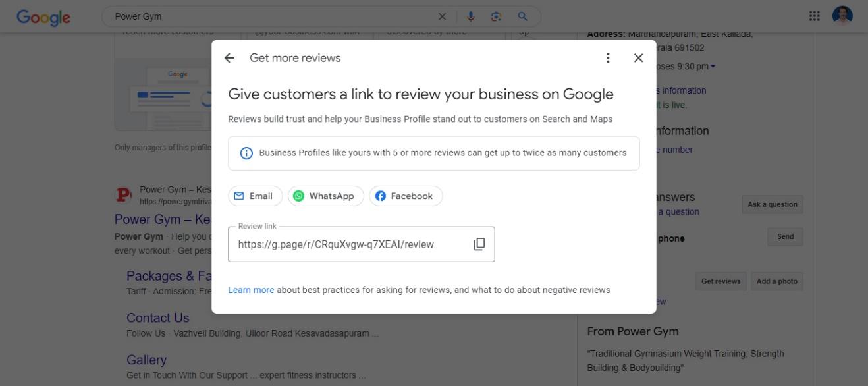Focus the Power Gym search field
This screenshot has width=868, height=386.
[273, 16]
